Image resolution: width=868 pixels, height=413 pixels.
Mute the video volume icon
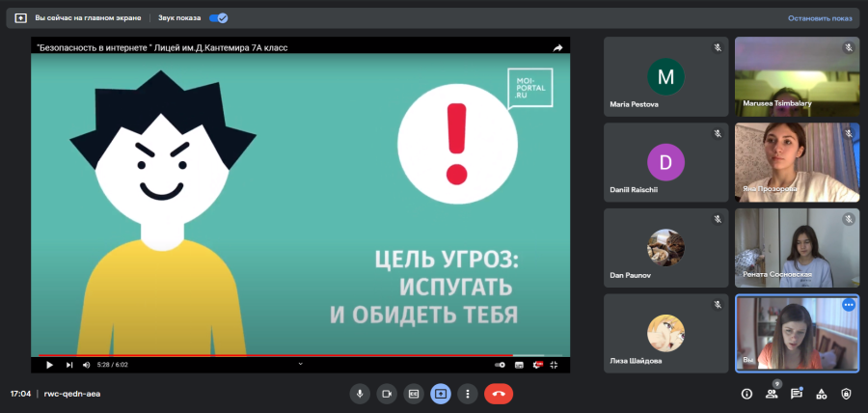click(x=87, y=365)
